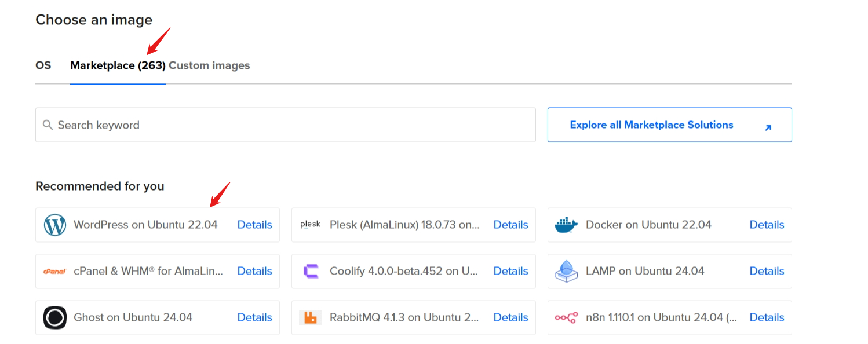Click the n8n pink logo icon

click(566, 317)
